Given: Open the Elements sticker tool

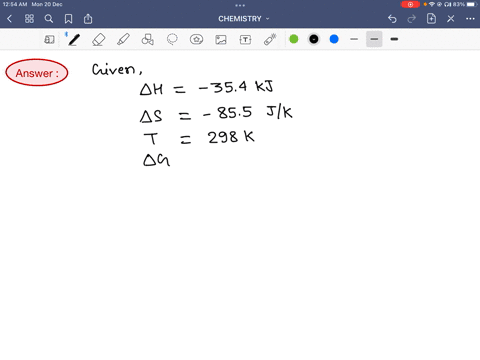Looking at the screenshot, I should coord(196,40).
